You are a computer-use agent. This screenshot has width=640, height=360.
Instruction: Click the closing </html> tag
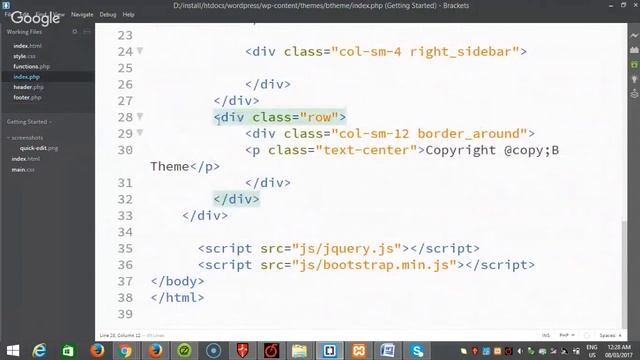[x=177, y=298]
